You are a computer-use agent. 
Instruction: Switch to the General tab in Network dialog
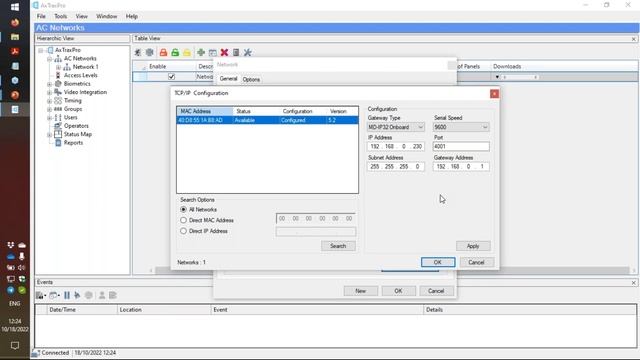tap(228, 79)
